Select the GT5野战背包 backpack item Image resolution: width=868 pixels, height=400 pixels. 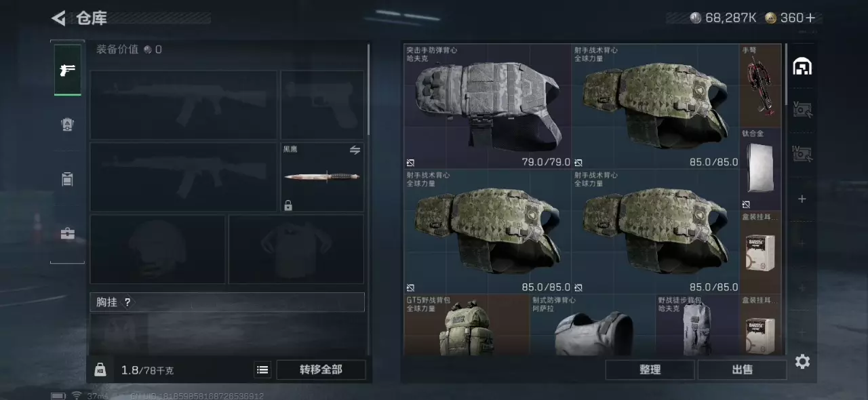point(467,325)
